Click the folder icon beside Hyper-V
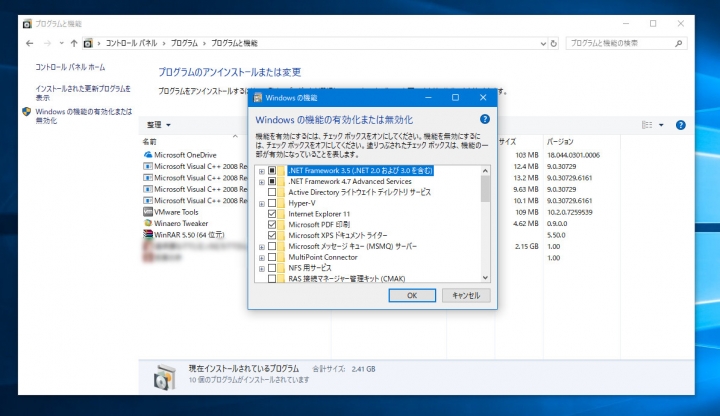Screen dimensions: 720x416 tap(281, 203)
